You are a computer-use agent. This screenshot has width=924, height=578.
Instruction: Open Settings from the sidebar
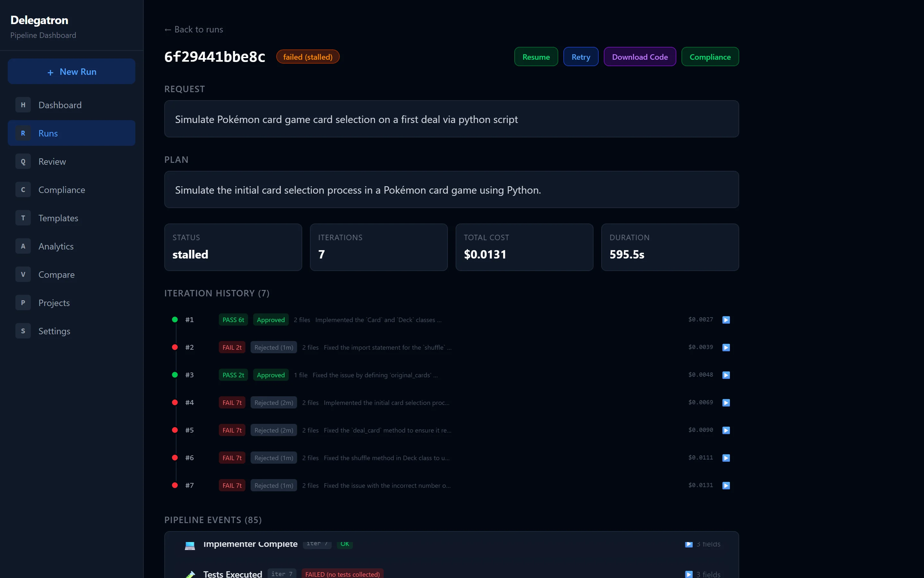point(72,331)
